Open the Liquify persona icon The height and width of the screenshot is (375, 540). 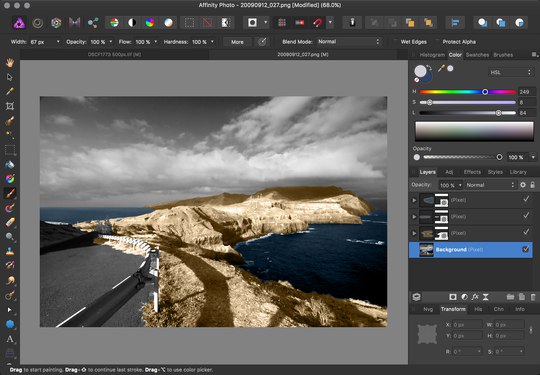38,23
